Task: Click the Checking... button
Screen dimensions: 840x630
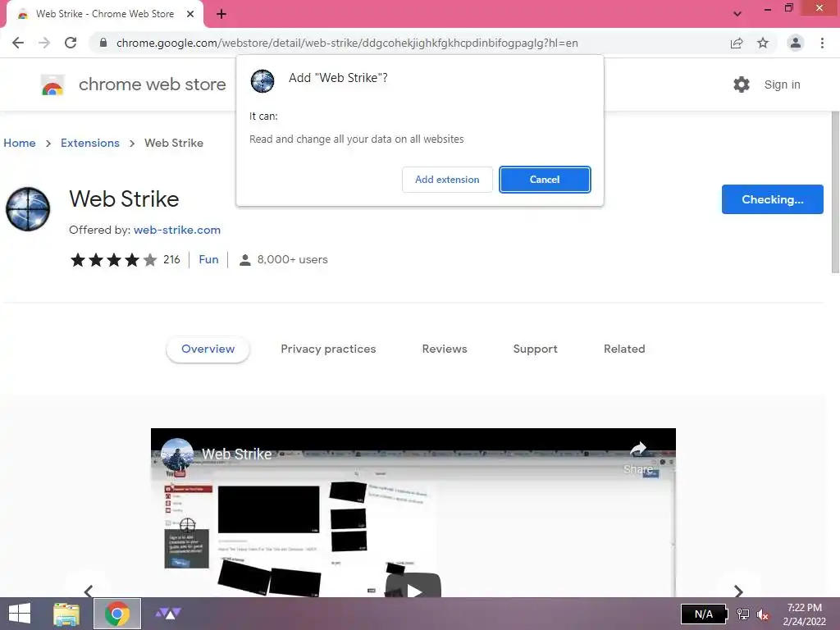Action: click(x=773, y=199)
